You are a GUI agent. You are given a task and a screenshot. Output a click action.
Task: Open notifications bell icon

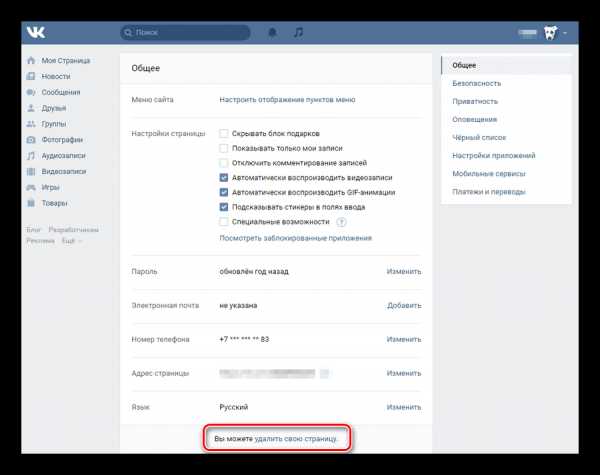(272, 33)
